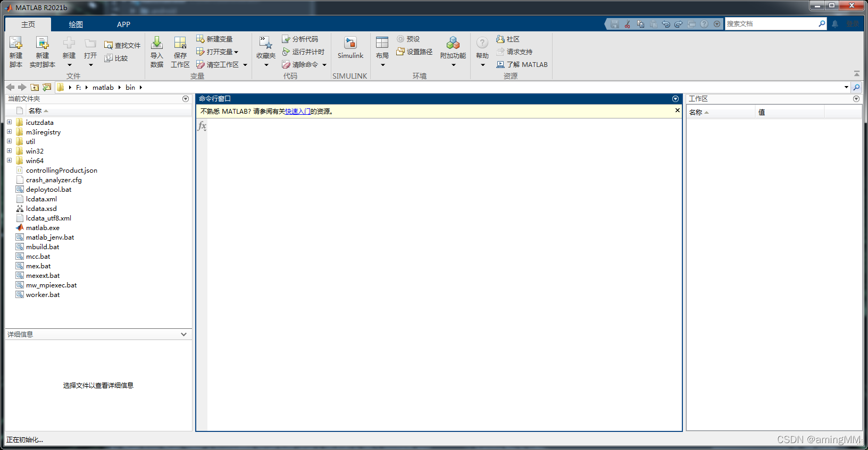Open the 当前文件夹 (Current Folder) panel actions menu
Image resolution: width=868 pixels, height=450 pixels.
click(x=186, y=99)
